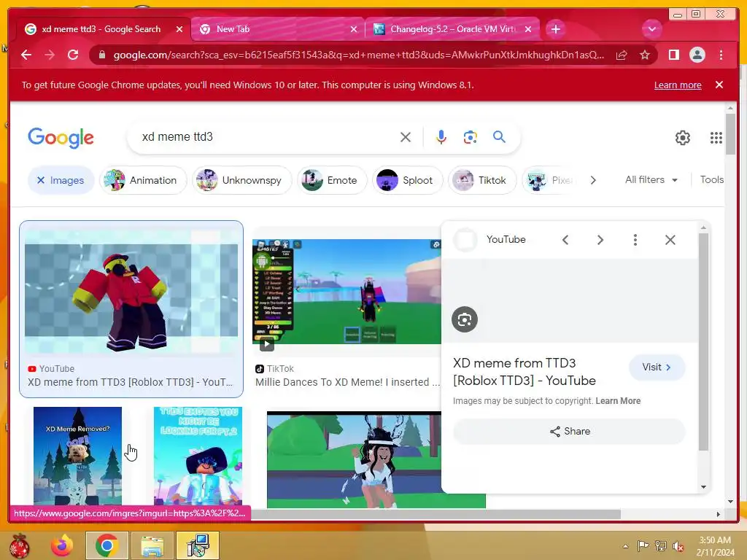Open Google quick settings gear
The width and height of the screenshot is (747, 560).
pos(683,138)
